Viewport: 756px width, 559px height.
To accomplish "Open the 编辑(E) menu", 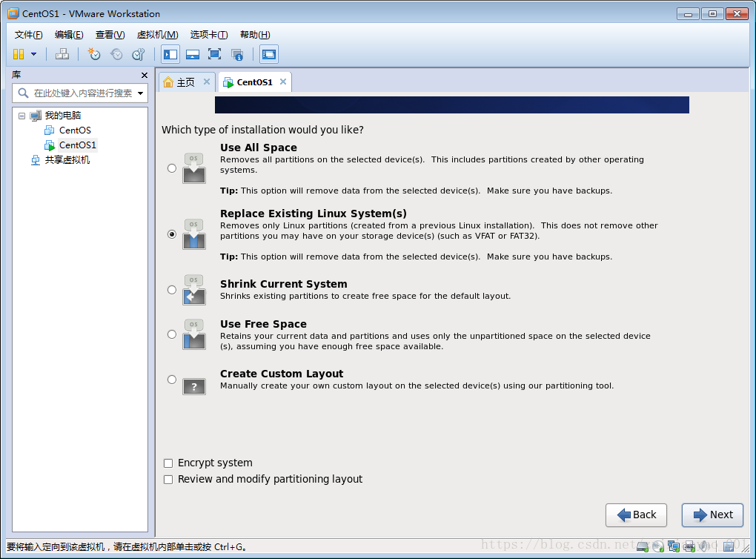I will point(69,35).
